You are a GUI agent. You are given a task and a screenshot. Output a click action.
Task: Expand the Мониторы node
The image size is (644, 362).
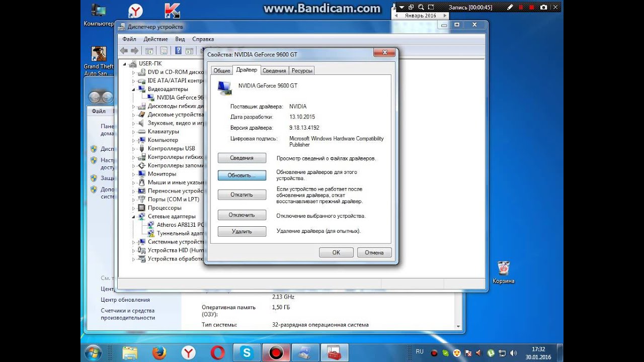134,174
